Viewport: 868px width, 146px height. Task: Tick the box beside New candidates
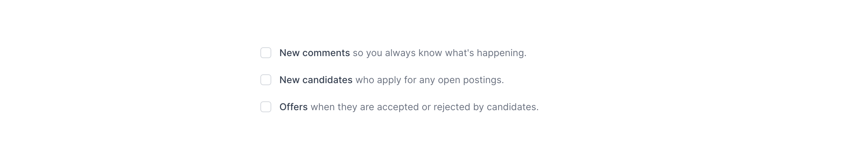click(x=265, y=80)
